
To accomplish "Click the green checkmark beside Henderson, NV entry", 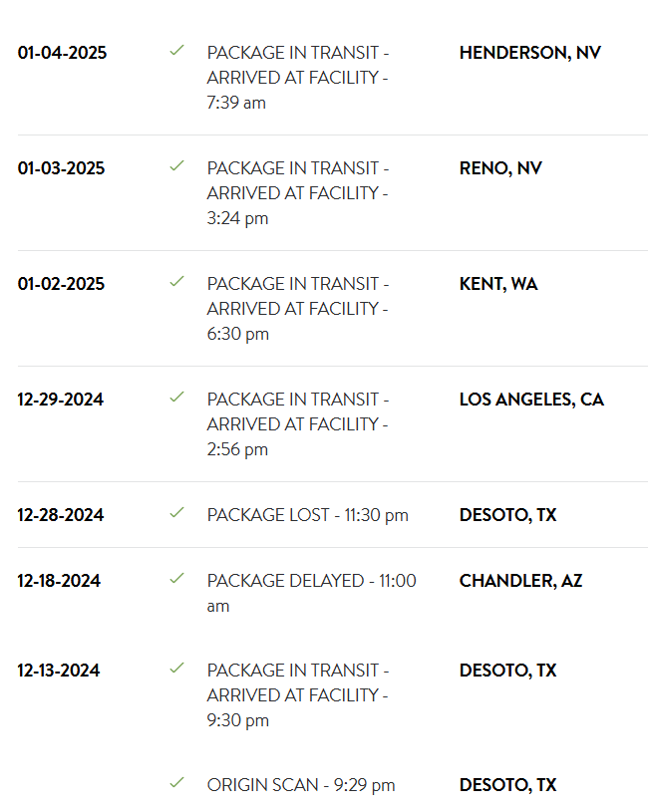I will 176,50.
